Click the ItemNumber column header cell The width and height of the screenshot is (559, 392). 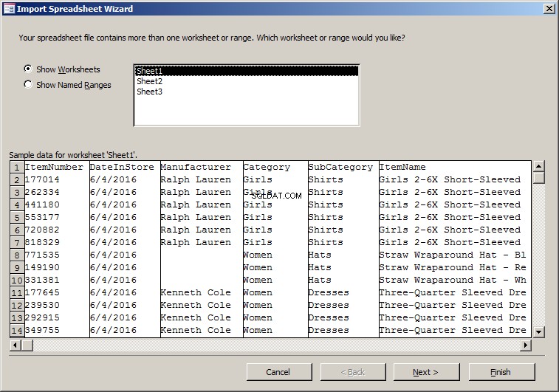[56, 167]
